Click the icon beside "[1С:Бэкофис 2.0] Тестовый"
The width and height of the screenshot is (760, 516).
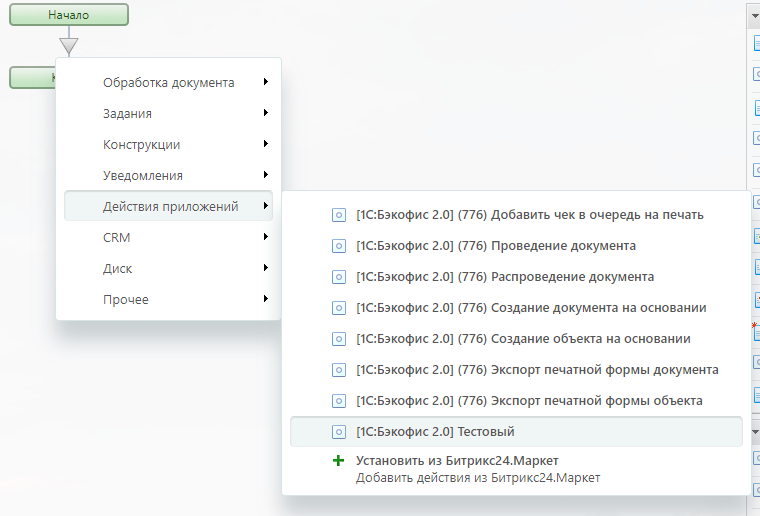(x=339, y=432)
